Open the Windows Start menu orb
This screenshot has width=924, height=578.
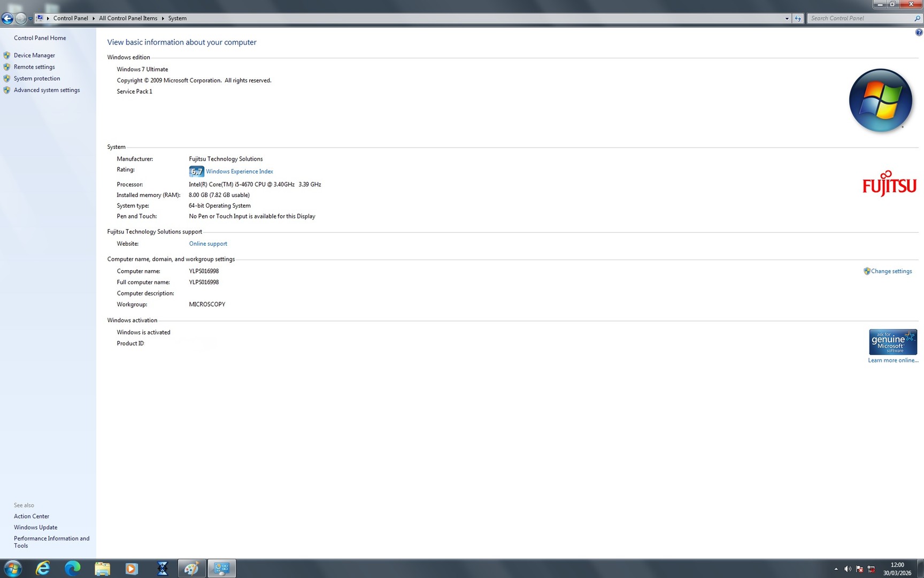pyautogui.click(x=12, y=568)
